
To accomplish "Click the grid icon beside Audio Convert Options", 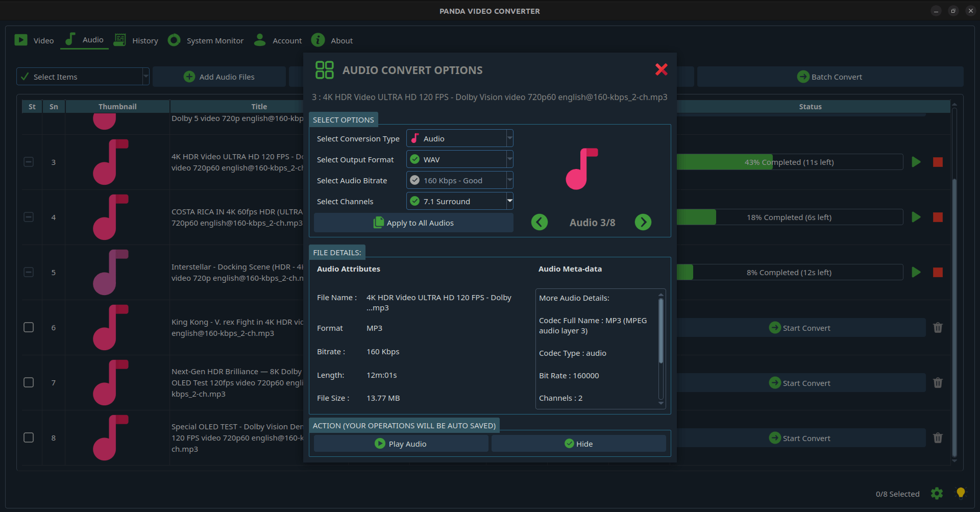I will pos(325,70).
